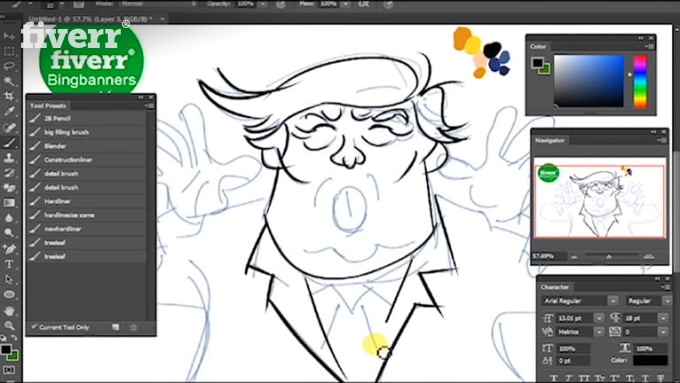680x383 pixels.
Task: Toggle Faux Bold in Character panel
Action: (554, 379)
